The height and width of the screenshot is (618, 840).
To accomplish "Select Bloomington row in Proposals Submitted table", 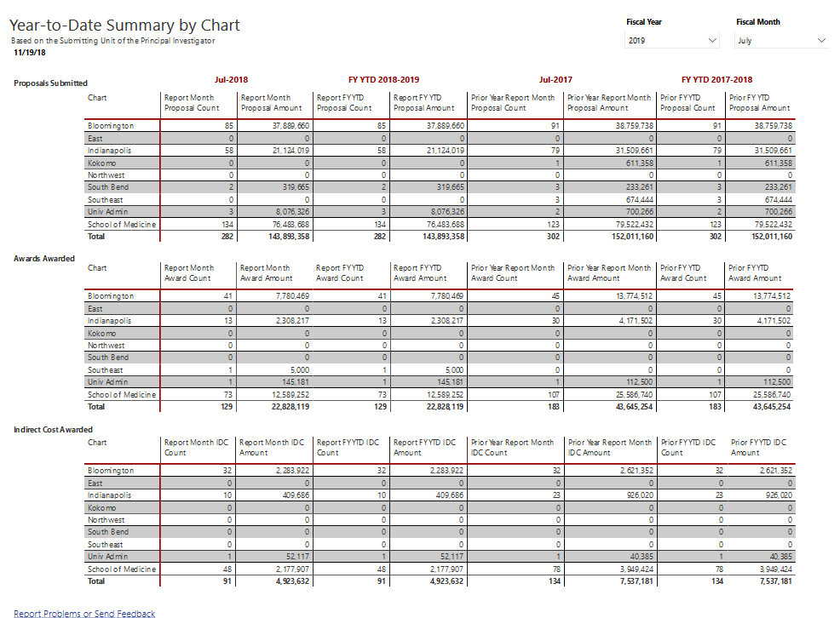I will click(111, 126).
